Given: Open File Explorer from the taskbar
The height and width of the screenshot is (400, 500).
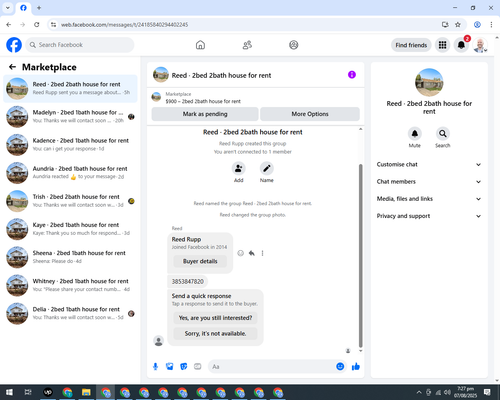Looking at the screenshot, I should 86,392.
